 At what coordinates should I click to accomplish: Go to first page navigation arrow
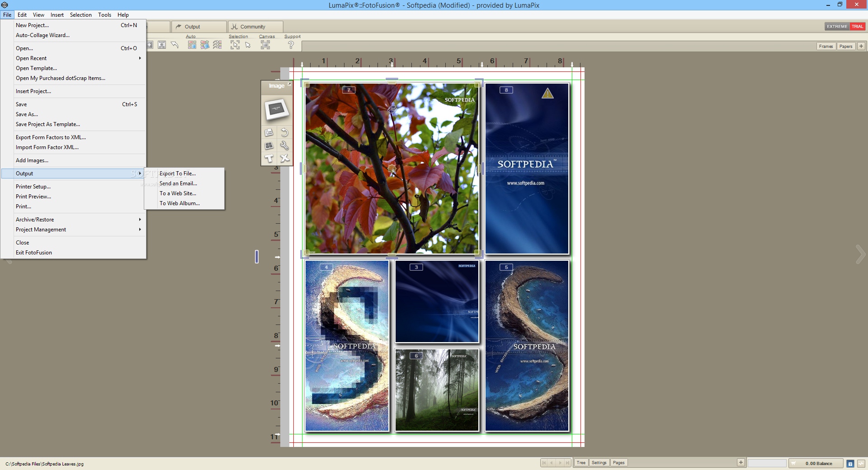click(544, 463)
